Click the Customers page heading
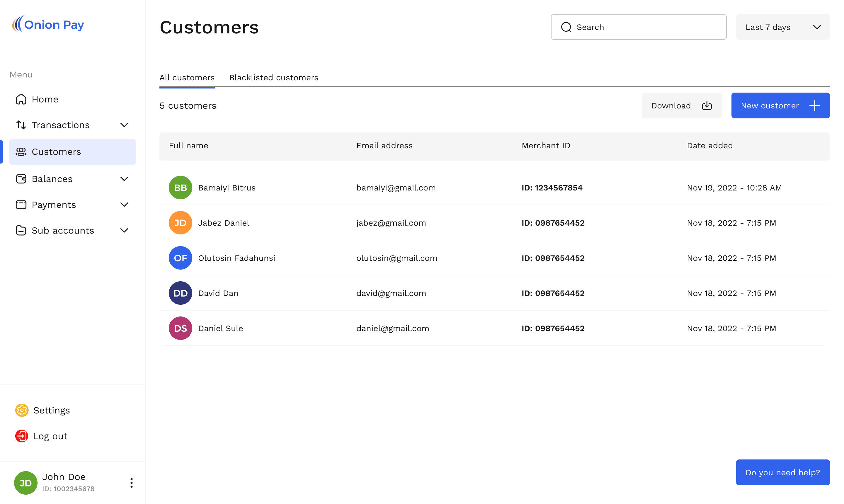Image resolution: width=844 pixels, height=504 pixels. click(x=209, y=27)
